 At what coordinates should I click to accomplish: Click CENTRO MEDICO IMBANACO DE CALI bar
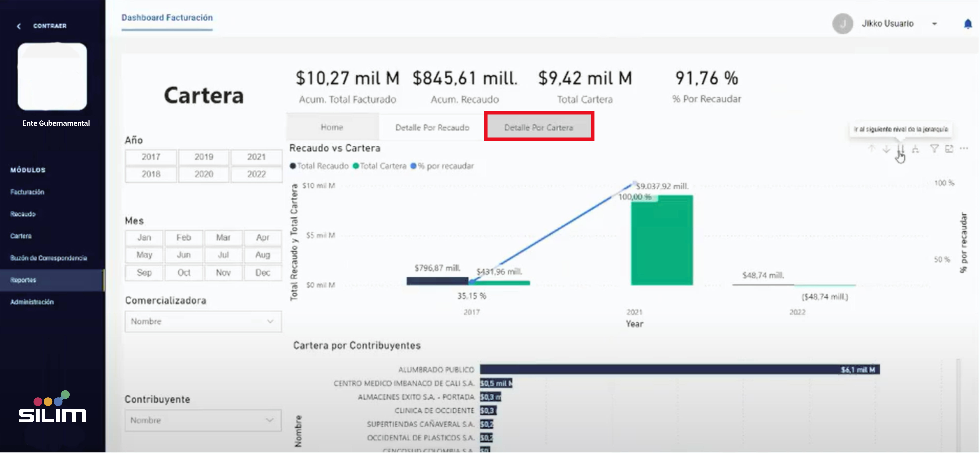pos(496,383)
